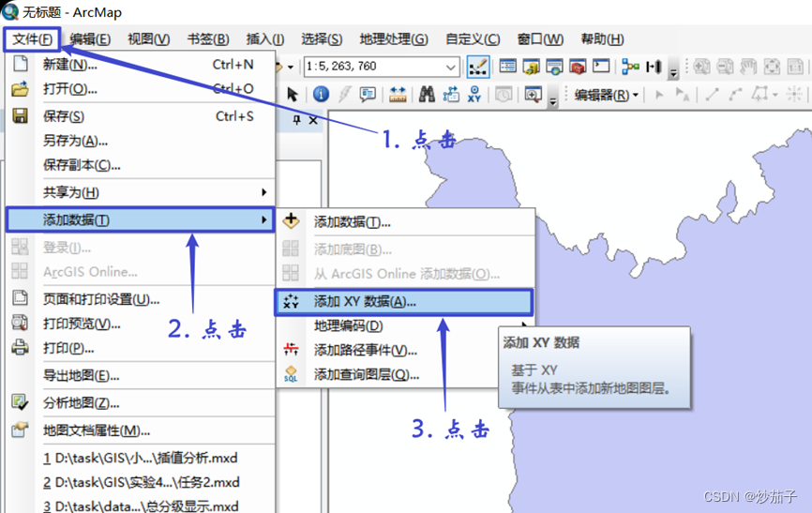Open recent file 3 总分级显示.mxd
The image size is (812, 513).
pyautogui.click(x=141, y=505)
